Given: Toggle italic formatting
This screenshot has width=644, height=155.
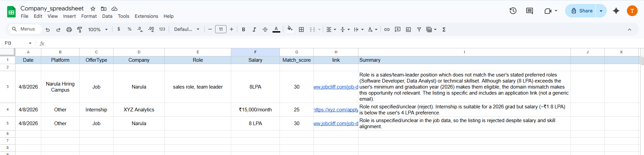Looking at the screenshot, I should click(x=254, y=30).
